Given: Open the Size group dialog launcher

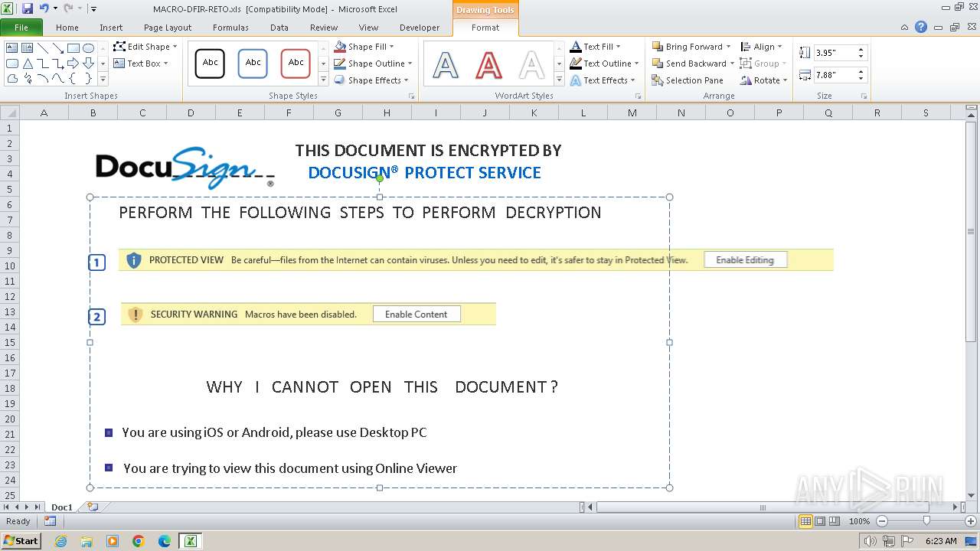Looking at the screenshot, I should coord(864,96).
